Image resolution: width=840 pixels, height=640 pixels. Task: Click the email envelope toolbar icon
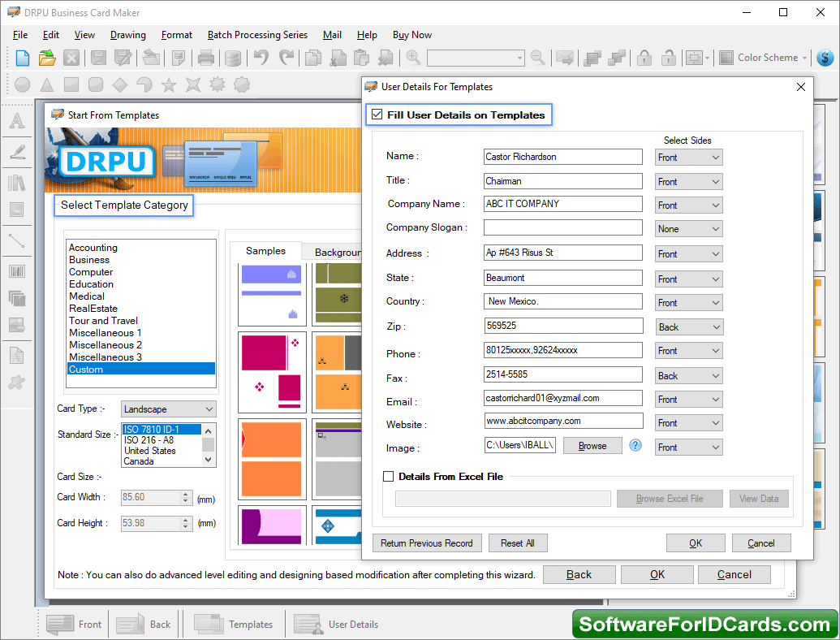point(564,58)
